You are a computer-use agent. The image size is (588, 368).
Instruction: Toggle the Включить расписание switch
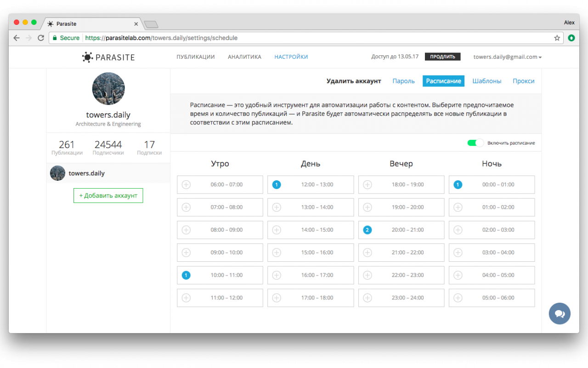click(x=475, y=143)
